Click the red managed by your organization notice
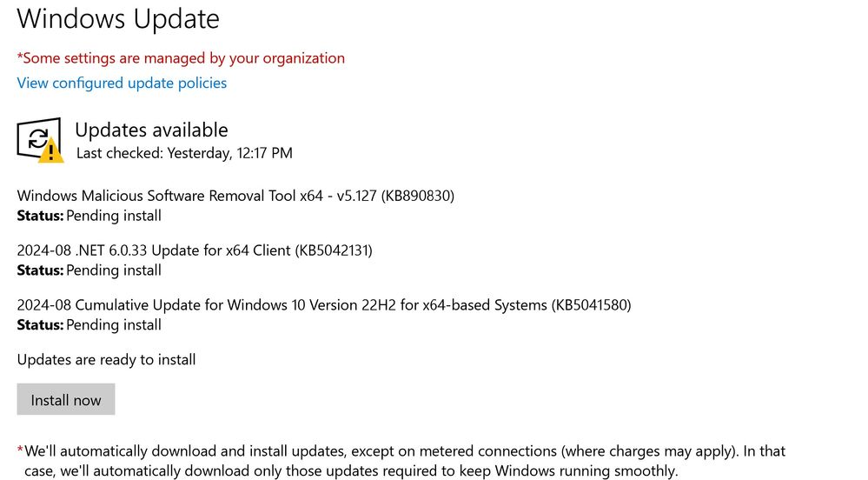The width and height of the screenshot is (868, 480). 181,58
